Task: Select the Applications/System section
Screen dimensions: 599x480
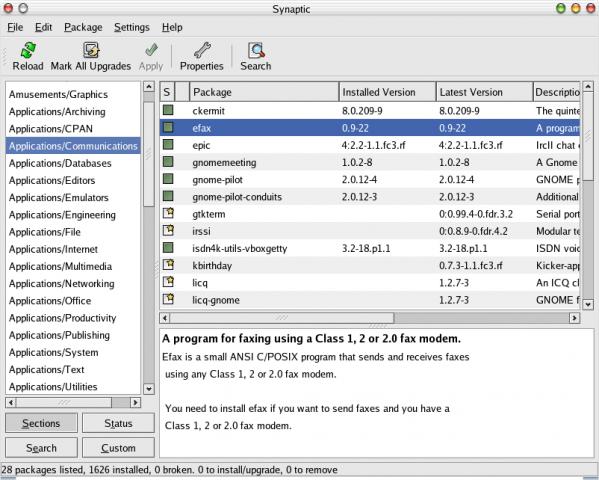Action: pyautogui.click(x=73, y=352)
